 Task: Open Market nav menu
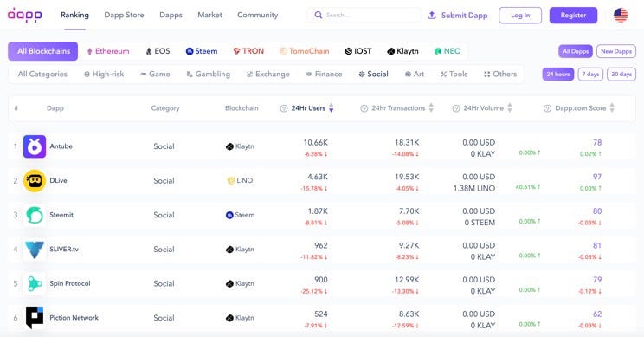pos(209,16)
